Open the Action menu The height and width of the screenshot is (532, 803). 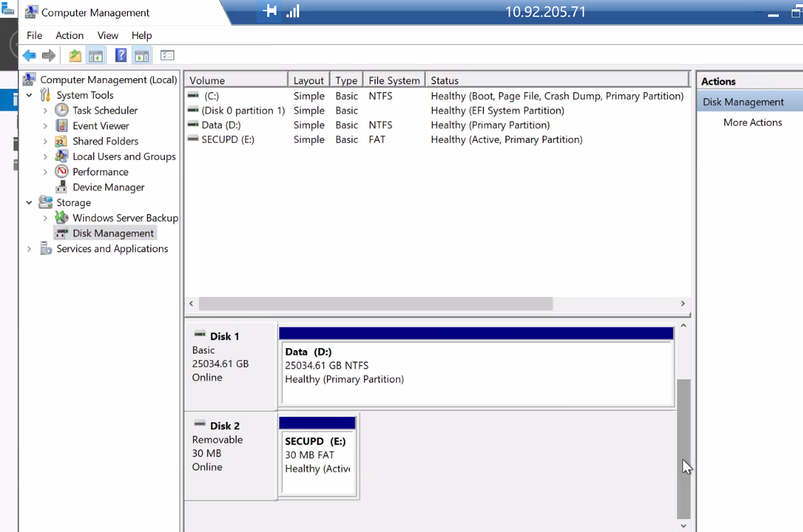click(70, 36)
